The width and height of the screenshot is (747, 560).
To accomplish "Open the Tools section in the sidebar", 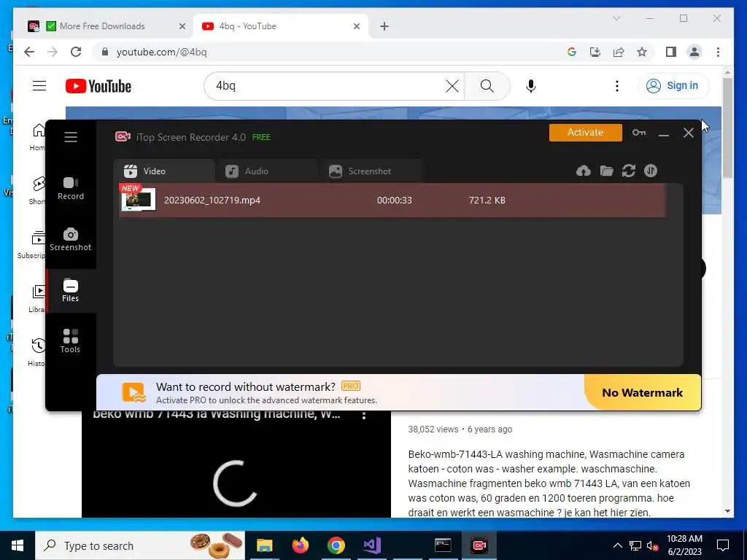I will pos(71,341).
